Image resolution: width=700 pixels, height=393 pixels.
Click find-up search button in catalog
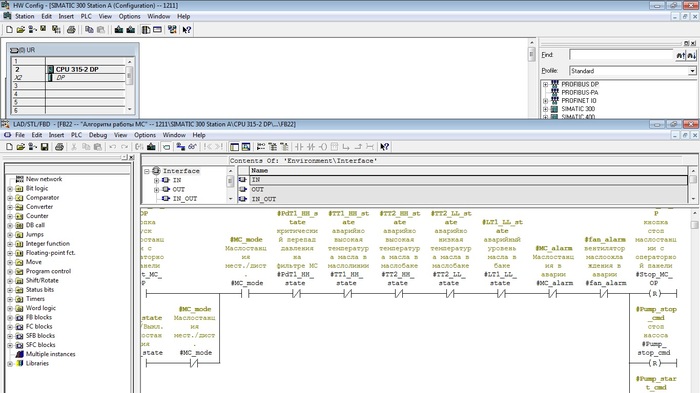(x=680, y=55)
